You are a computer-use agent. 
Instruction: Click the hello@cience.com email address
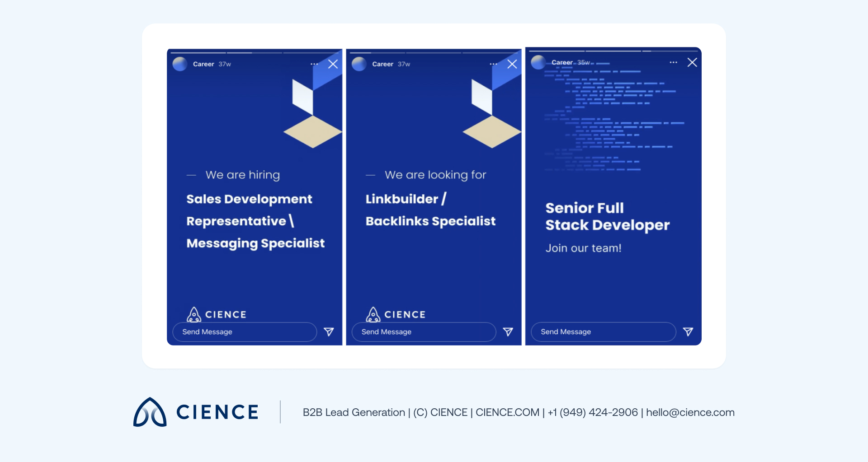point(690,412)
